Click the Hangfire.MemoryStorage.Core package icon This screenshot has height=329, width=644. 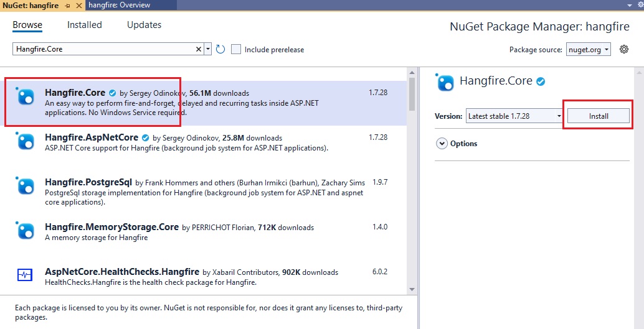coord(26,231)
